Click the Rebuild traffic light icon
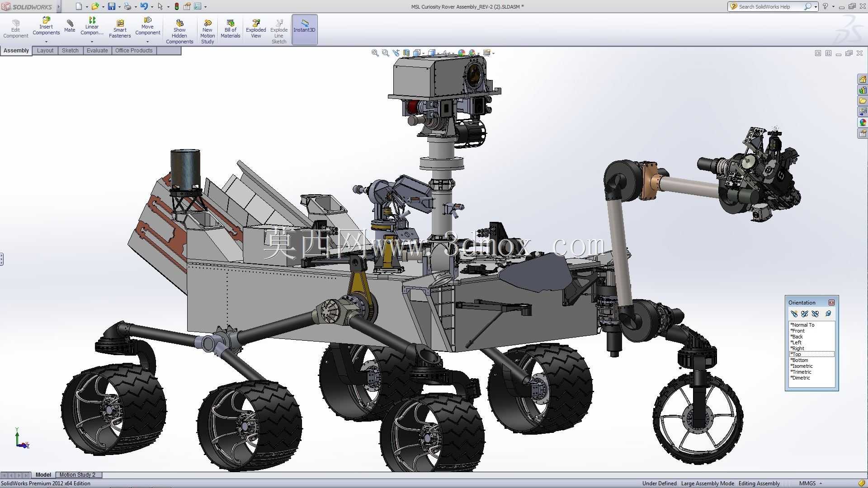Viewport: 868px width, 488px height. tap(177, 6)
